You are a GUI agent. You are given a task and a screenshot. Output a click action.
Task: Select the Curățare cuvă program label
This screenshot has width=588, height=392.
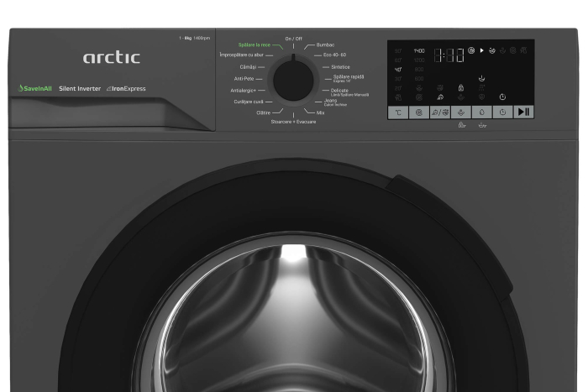coord(249,102)
